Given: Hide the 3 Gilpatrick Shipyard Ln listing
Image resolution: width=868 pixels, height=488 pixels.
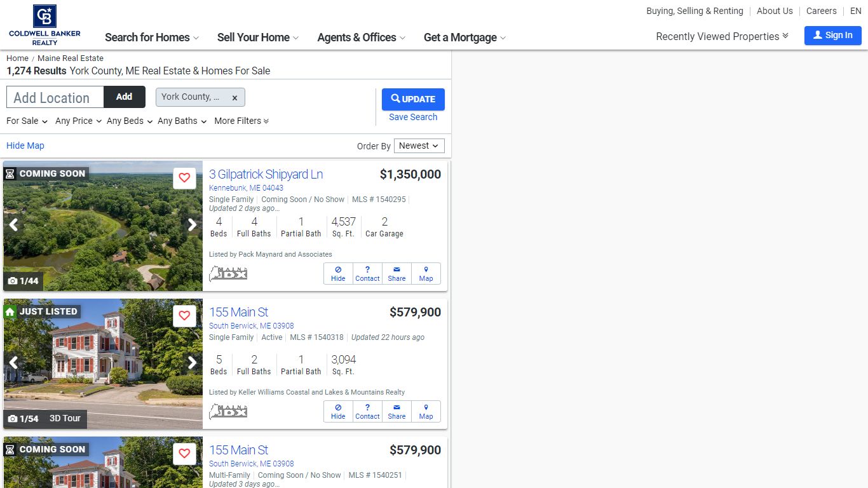Looking at the screenshot, I should click(338, 274).
